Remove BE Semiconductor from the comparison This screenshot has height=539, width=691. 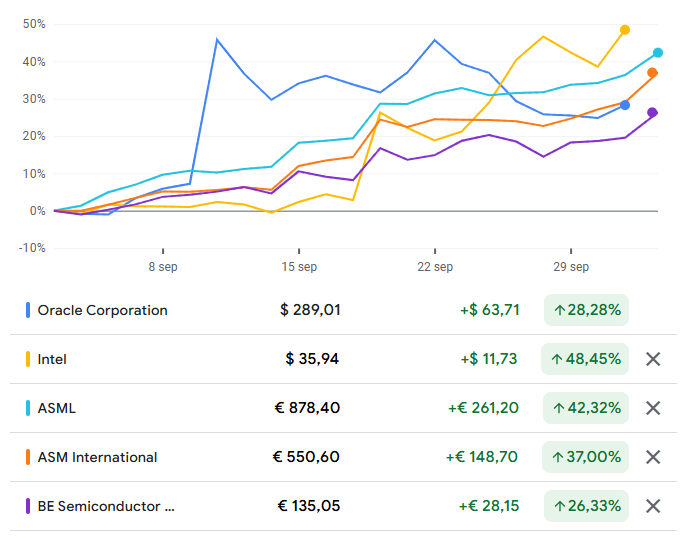tap(653, 506)
